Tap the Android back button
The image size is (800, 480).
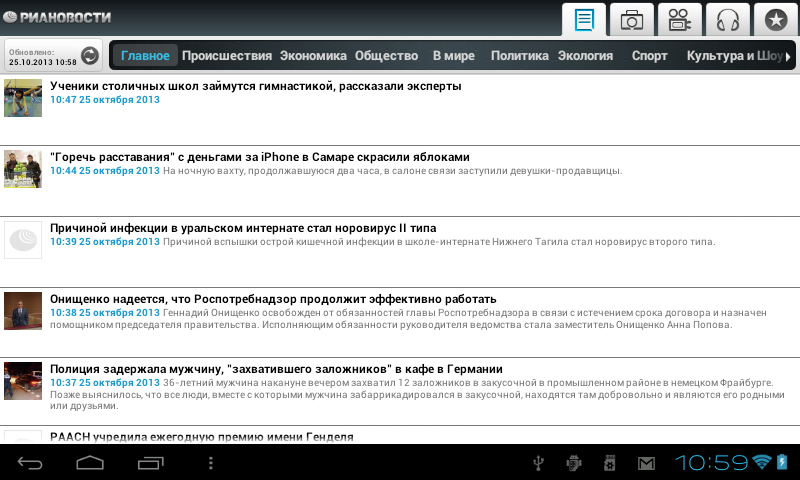pos(30,462)
